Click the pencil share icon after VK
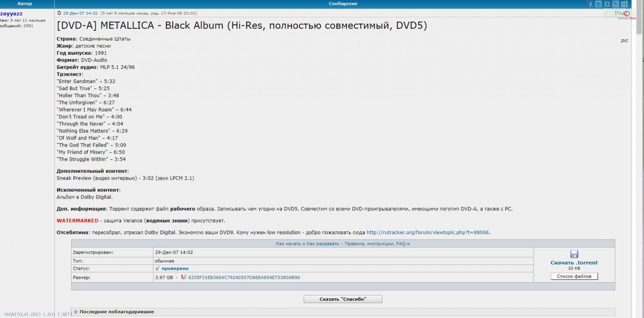 coord(615,4)
